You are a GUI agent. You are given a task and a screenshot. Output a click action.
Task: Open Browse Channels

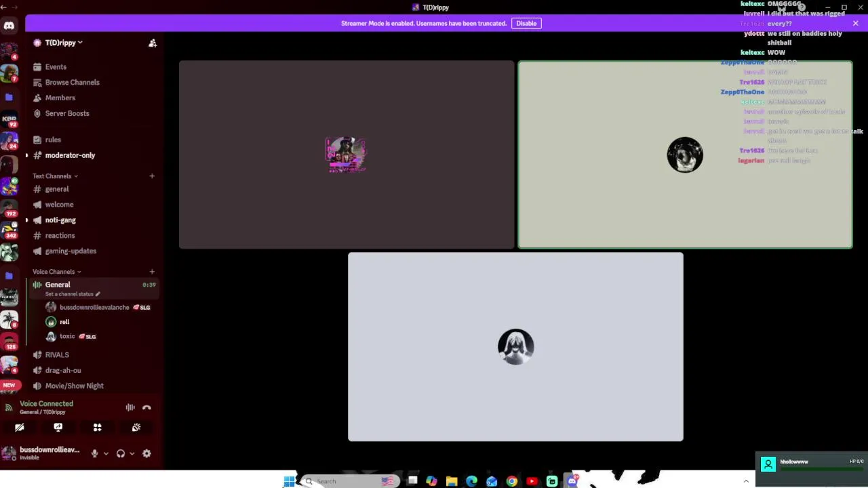coord(72,83)
